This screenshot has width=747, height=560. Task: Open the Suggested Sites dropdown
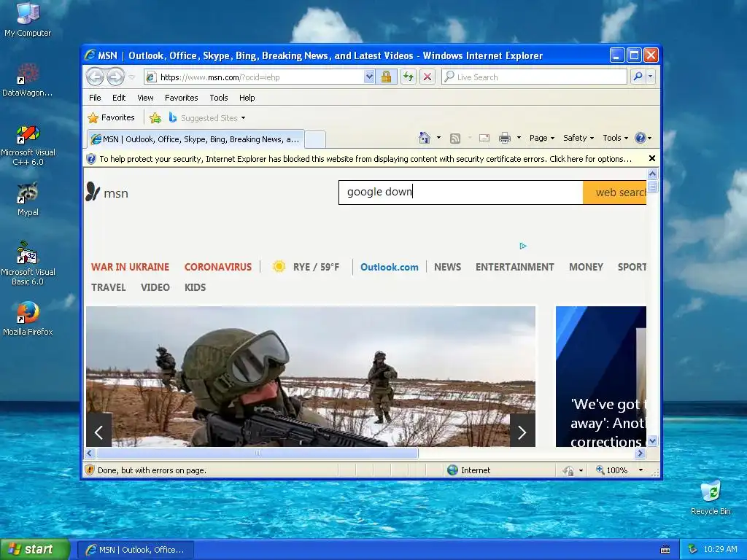tap(206, 117)
